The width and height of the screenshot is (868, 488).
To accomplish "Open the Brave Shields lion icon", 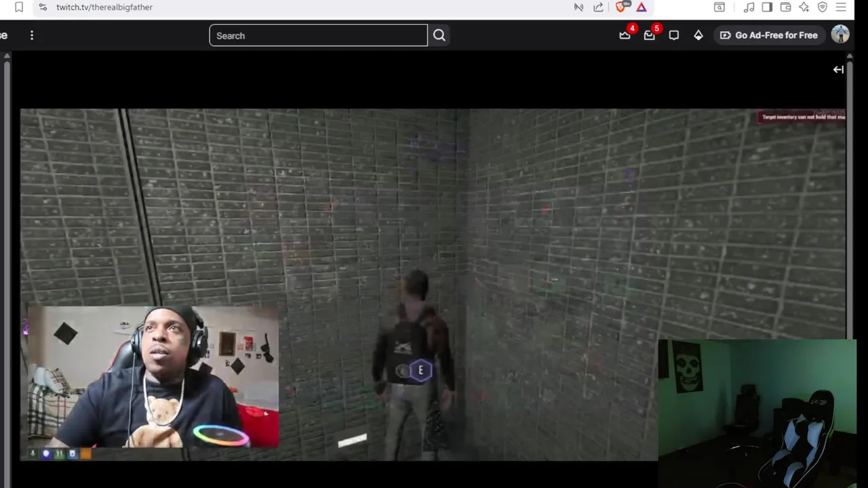I will pyautogui.click(x=621, y=6).
